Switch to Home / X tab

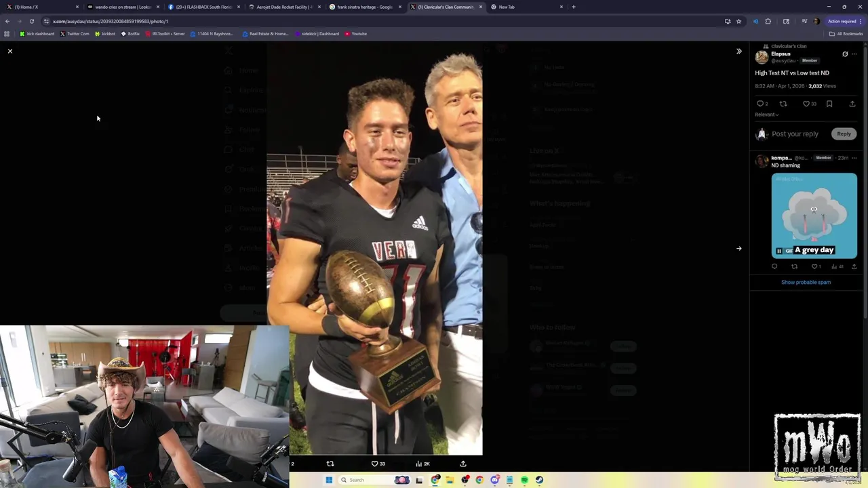click(42, 7)
